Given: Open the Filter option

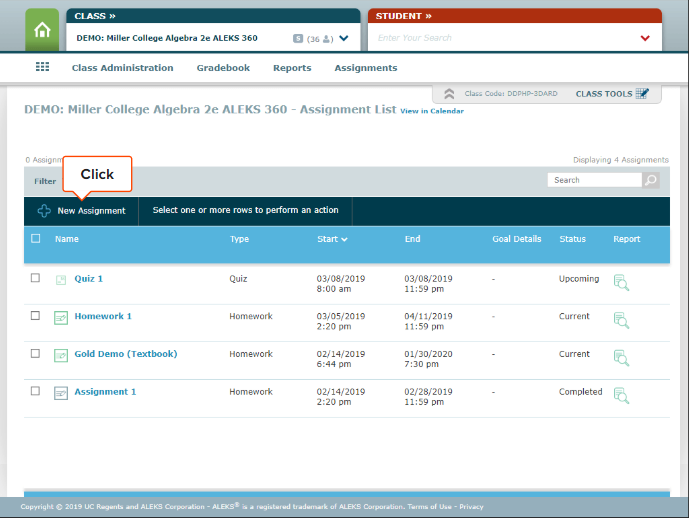Looking at the screenshot, I should [45, 181].
